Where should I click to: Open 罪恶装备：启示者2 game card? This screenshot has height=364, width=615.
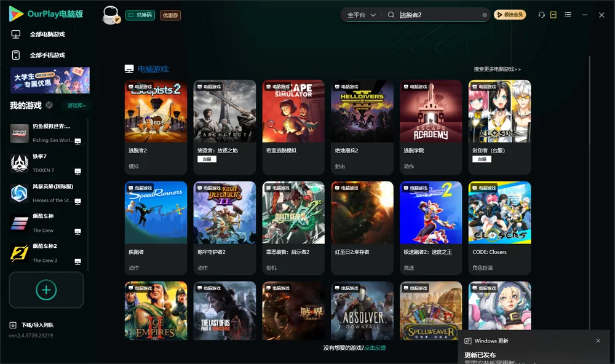click(293, 228)
